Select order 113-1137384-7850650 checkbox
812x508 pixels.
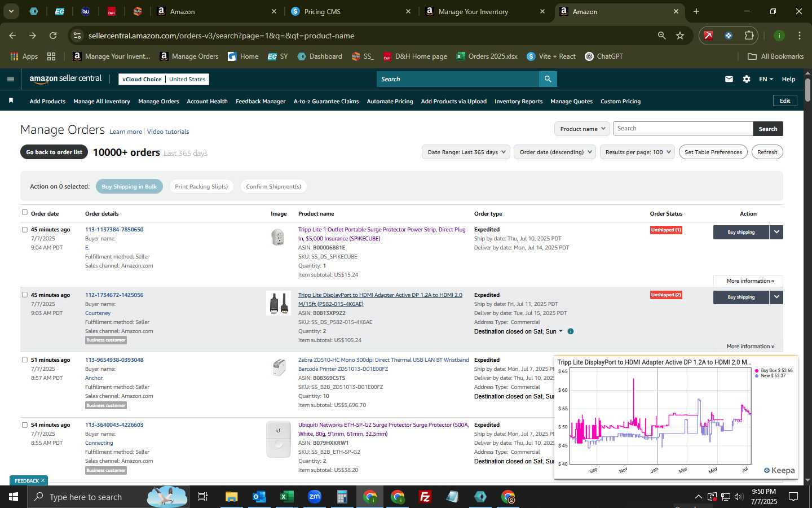tap(24, 230)
